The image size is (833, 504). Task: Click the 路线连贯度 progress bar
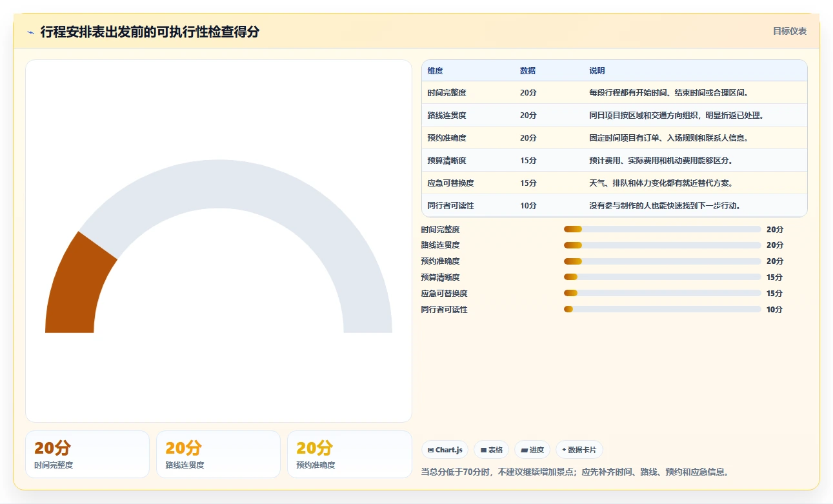click(x=663, y=245)
